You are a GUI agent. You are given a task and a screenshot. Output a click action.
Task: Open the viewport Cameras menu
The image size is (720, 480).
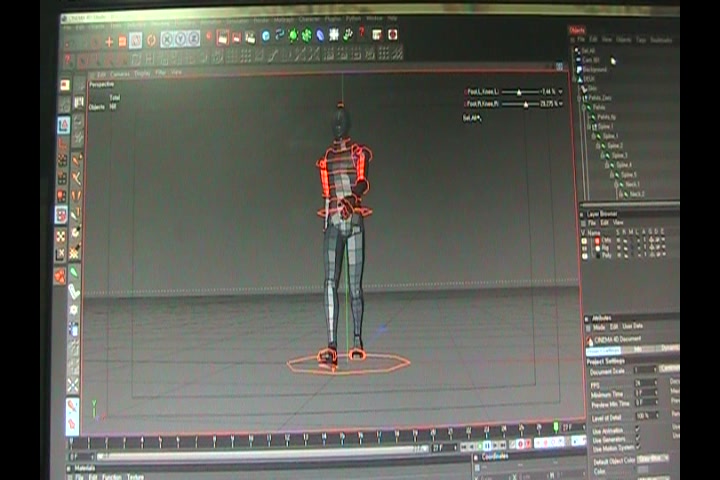[120, 74]
